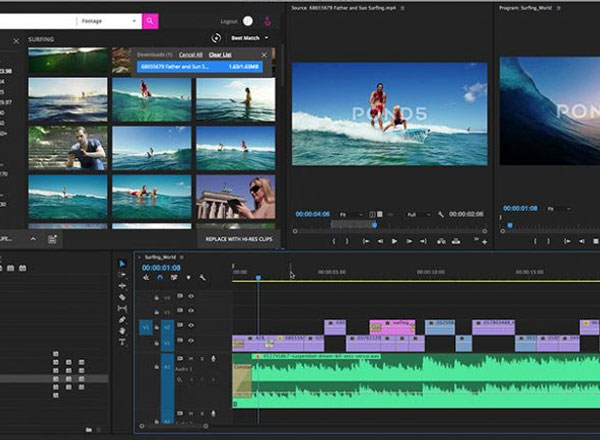Open Source monitor panel menu

tap(402, 8)
